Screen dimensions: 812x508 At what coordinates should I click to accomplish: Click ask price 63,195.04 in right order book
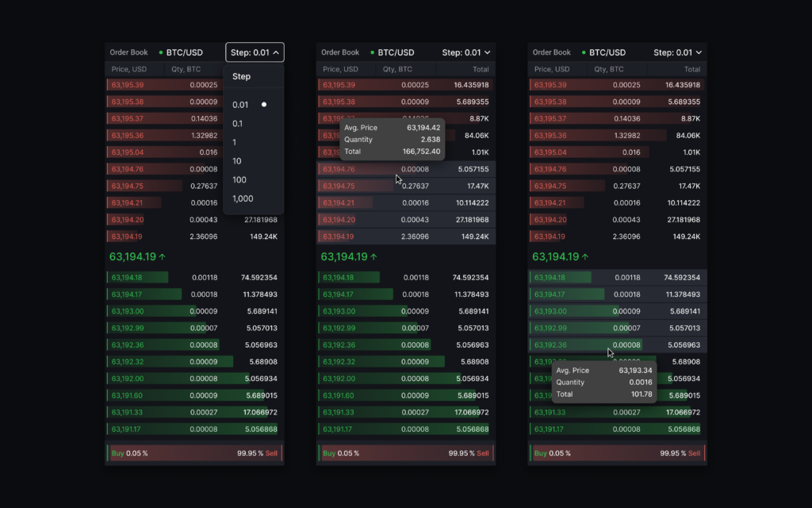[550, 152]
